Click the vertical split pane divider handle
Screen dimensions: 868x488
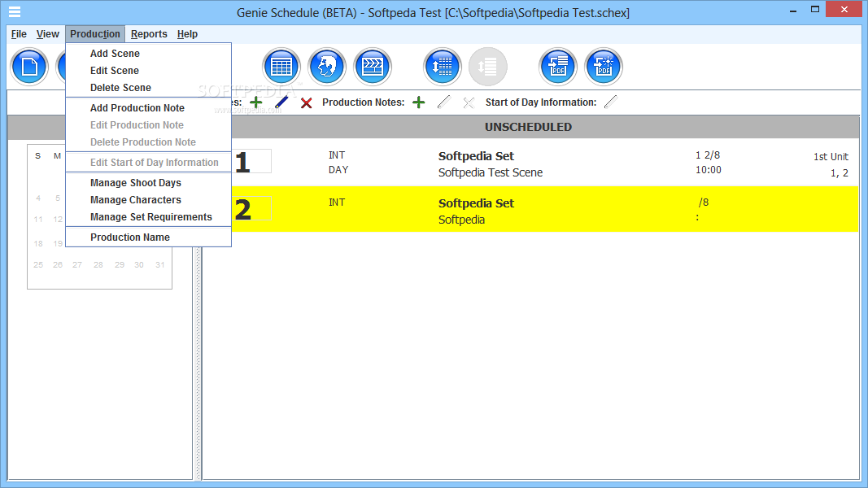[x=198, y=363]
